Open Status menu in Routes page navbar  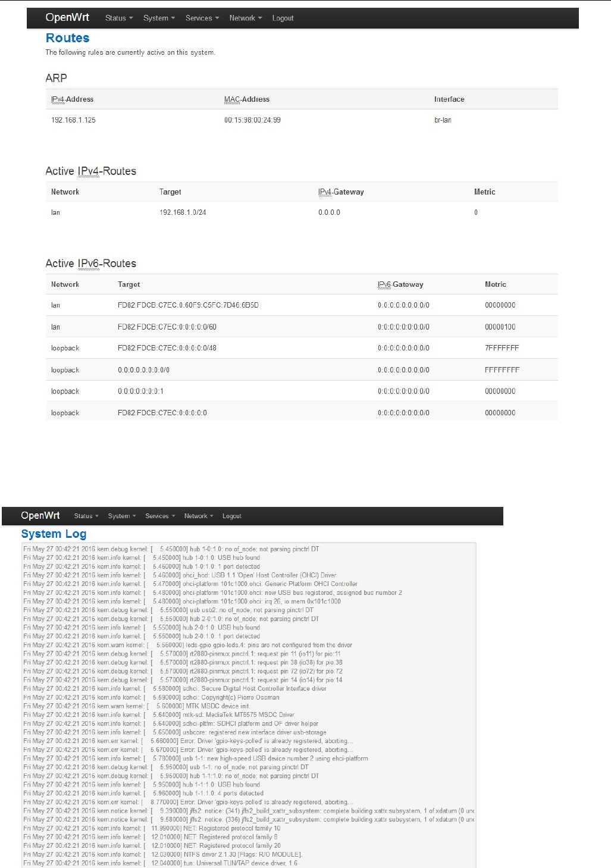(119, 18)
